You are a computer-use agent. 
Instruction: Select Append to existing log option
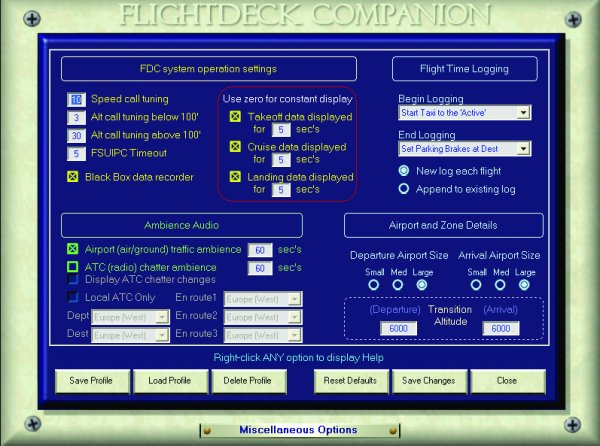[404, 189]
